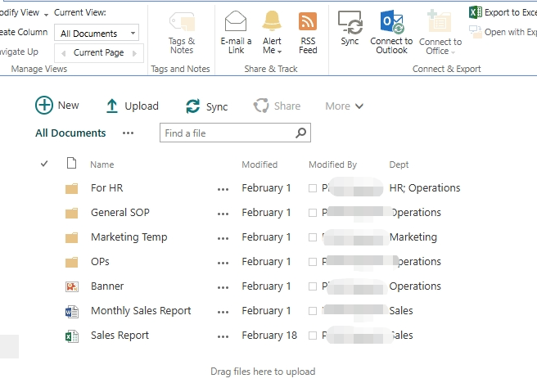Sort by the Name column header

tap(102, 164)
